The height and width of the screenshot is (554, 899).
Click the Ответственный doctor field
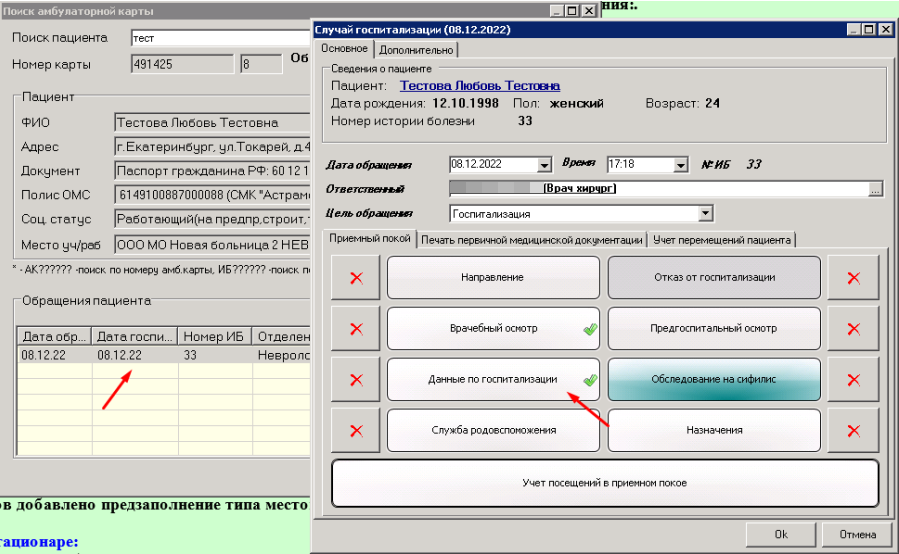pos(658,189)
